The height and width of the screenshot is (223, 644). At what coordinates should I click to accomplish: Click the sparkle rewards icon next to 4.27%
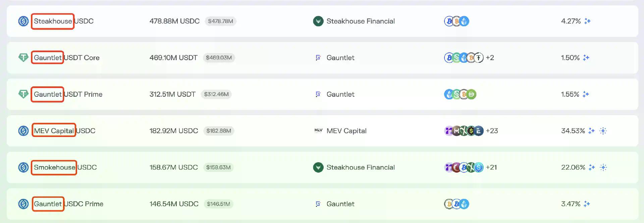[x=587, y=21]
